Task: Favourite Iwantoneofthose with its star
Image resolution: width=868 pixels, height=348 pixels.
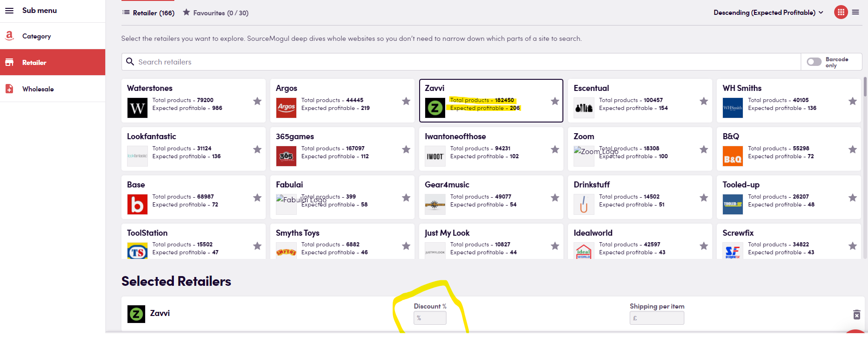Action: click(555, 149)
